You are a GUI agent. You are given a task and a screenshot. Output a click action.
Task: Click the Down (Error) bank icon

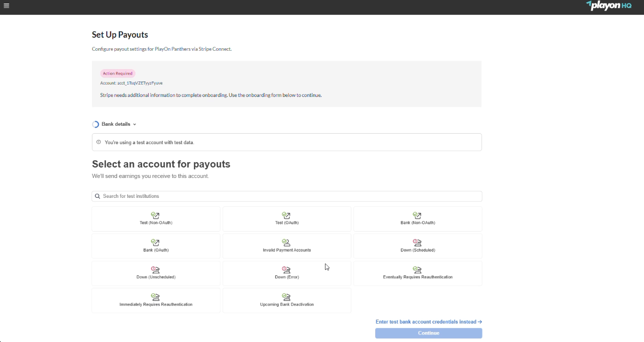coord(287,270)
